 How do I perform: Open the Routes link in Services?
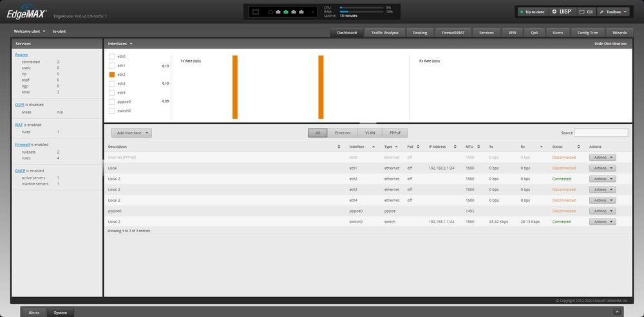(21, 55)
